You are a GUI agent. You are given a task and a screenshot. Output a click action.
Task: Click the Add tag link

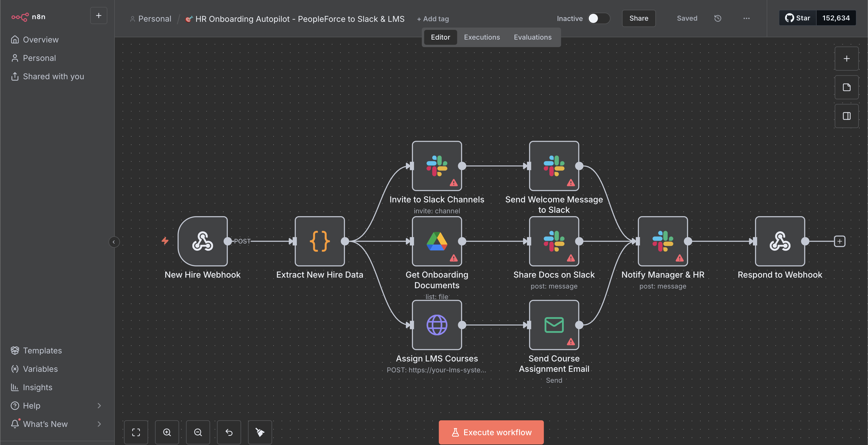click(x=433, y=19)
